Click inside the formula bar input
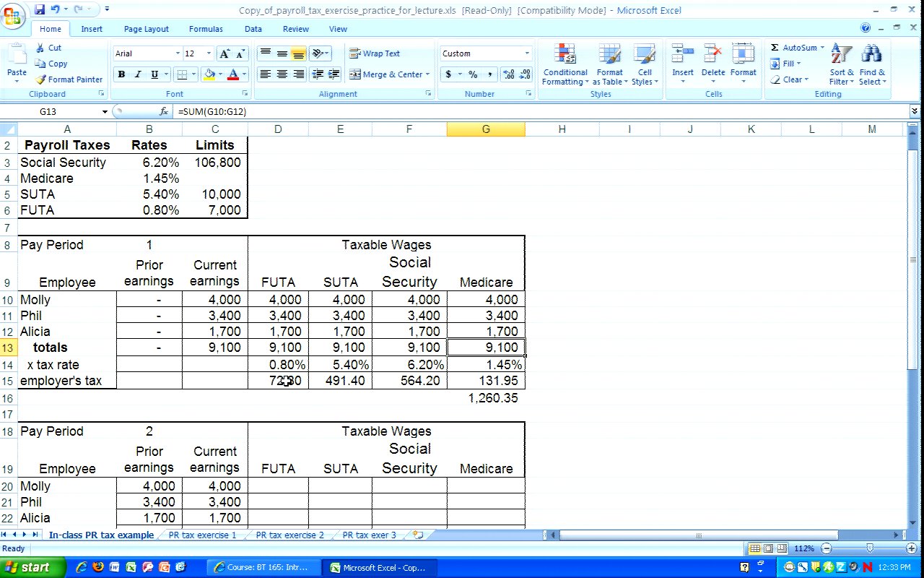The width and height of the screenshot is (924, 578). [x=505, y=112]
